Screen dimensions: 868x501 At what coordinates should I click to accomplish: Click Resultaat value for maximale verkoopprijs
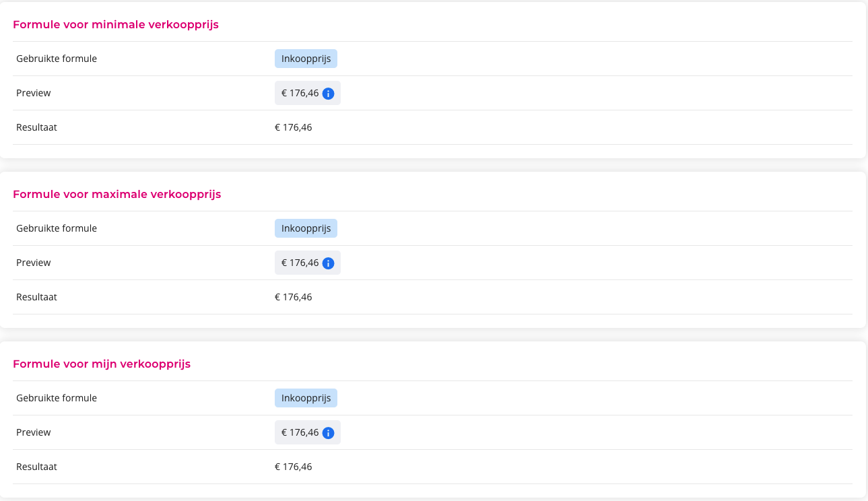[x=294, y=297]
